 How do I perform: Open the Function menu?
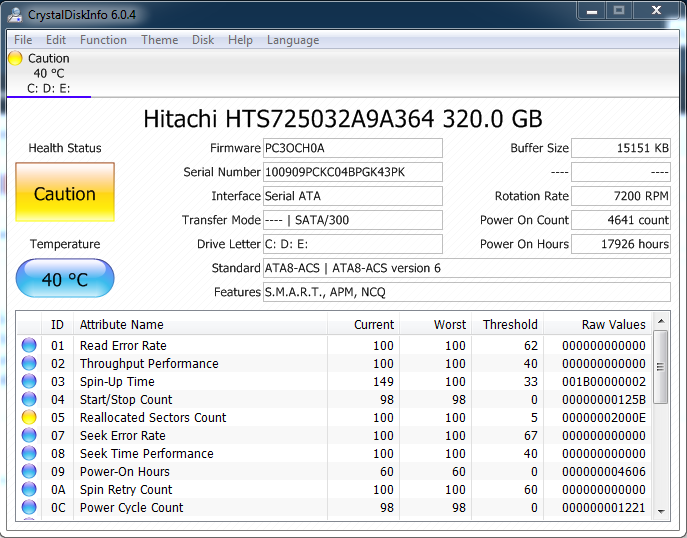103,40
